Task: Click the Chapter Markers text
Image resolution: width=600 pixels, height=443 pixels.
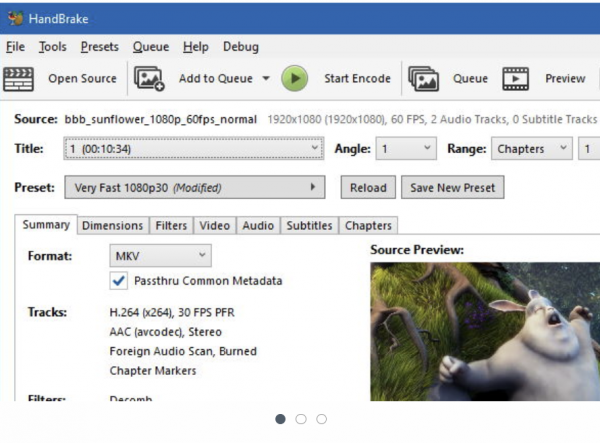Action: 153,370
